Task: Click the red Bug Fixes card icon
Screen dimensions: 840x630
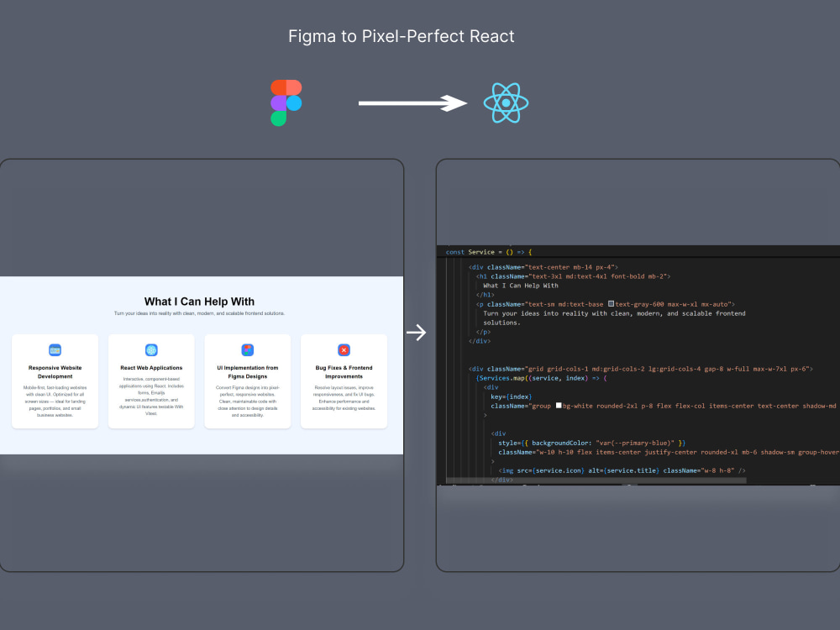Action: [x=344, y=349]
